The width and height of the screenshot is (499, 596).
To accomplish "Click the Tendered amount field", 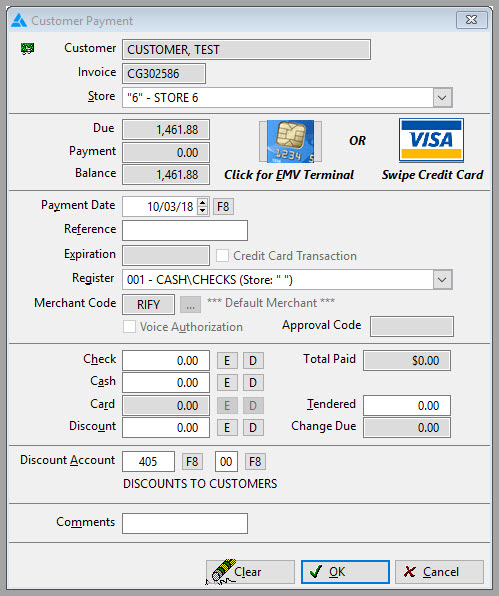I will coord(407,405).
